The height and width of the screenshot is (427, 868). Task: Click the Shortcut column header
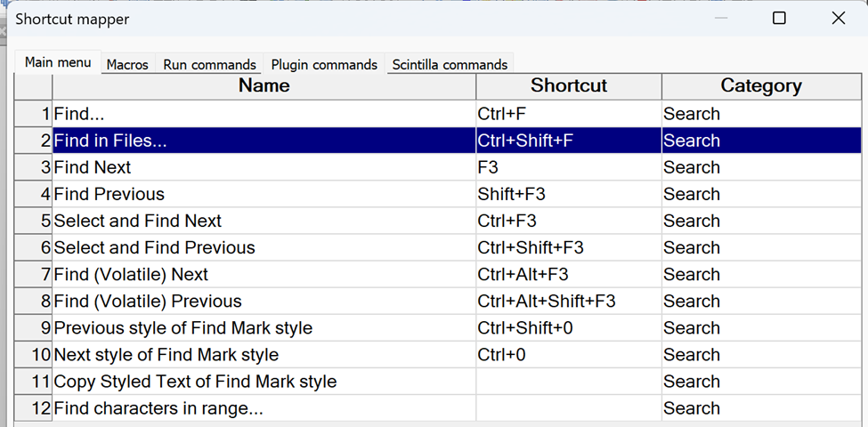pyautogui.click(x=568, y=86)
